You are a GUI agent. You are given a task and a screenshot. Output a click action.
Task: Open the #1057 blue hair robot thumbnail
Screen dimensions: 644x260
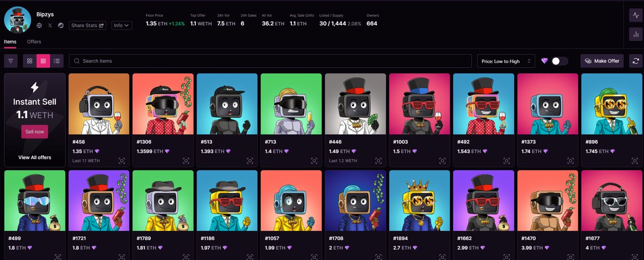tap(291, 200)
